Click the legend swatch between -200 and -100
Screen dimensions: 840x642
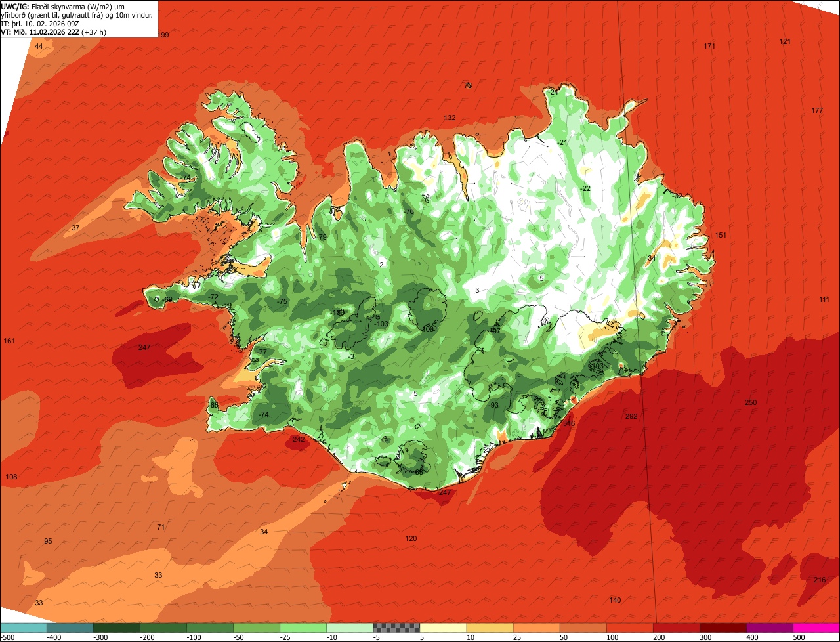(163, 628)
